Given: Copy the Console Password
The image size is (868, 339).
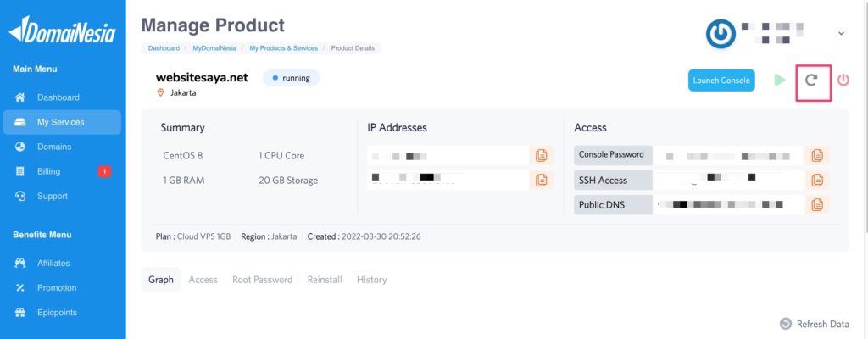Looking at the screenshot, I should pyautogui.click(x=817, y=156).
